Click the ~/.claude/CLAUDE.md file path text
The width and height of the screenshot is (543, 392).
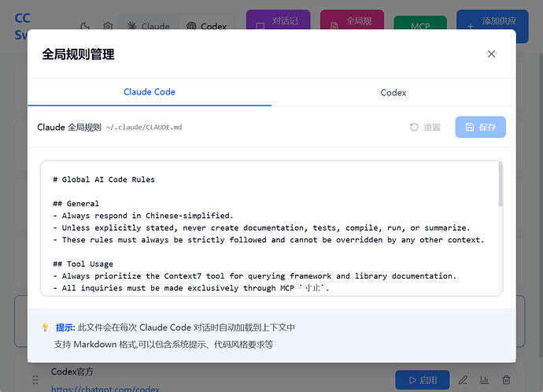tap(144, 128)
